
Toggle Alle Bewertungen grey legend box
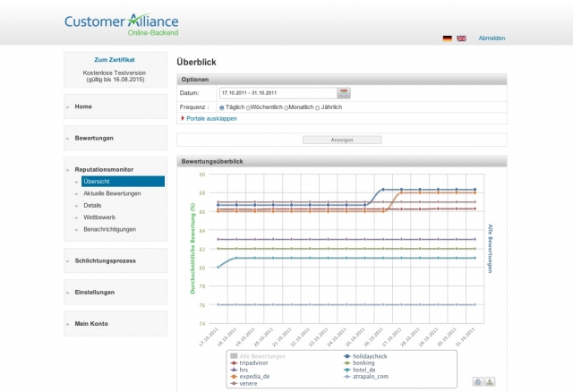click(234, 356)
